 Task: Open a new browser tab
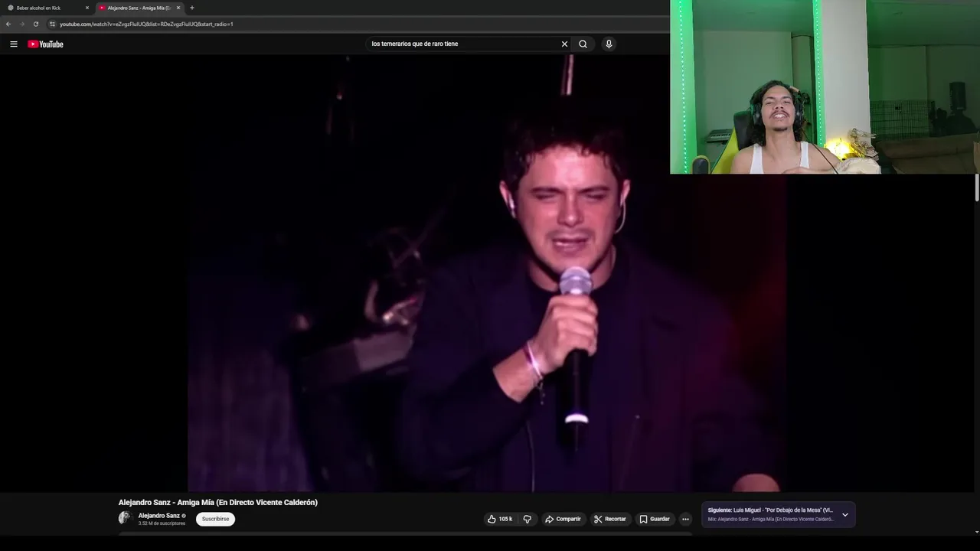click(x=191, y=8)
